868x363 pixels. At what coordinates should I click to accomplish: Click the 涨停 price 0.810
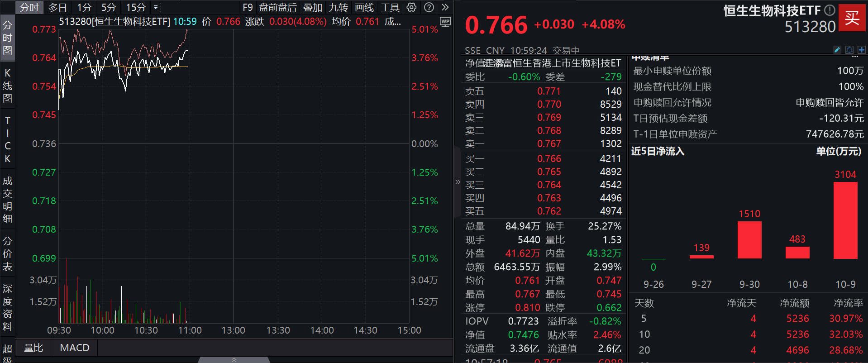(x=528, y=307)
